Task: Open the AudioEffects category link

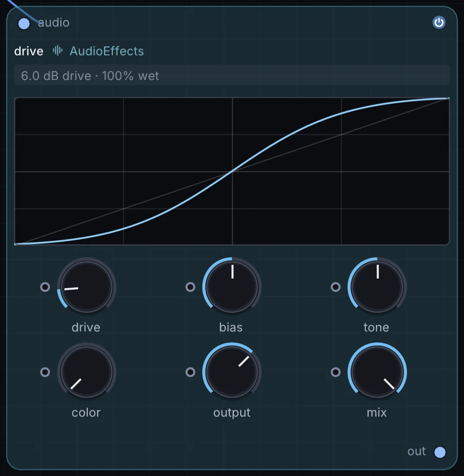Action: (x=106, y=51)
